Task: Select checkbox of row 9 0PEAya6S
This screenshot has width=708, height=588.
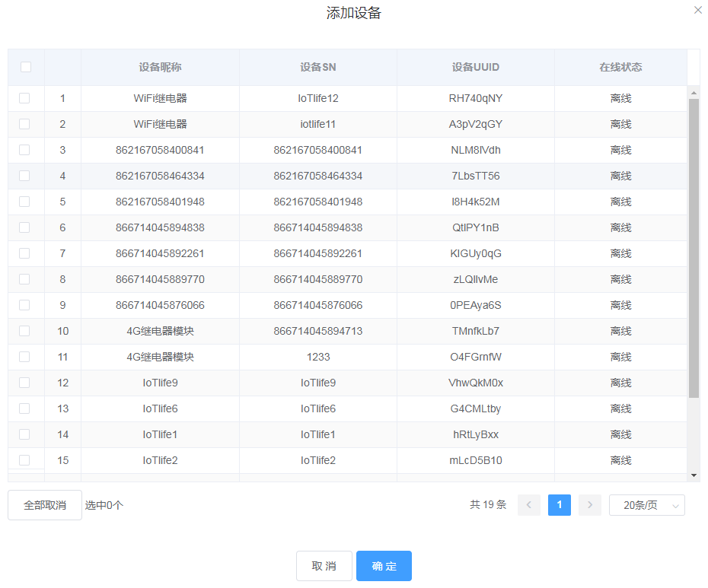Action: 24,305
